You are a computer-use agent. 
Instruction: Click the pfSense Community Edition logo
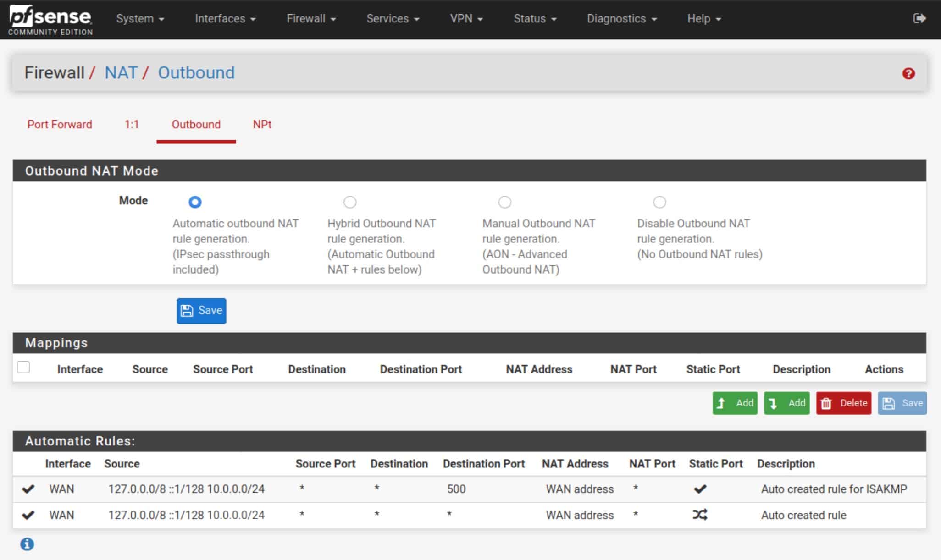pyautogui.click(x=50, y=20)
